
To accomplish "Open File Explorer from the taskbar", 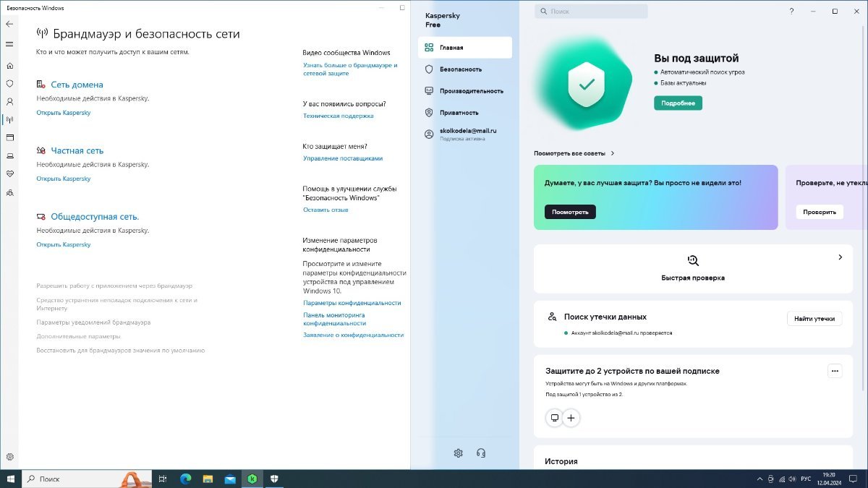I will pos(208,479).
